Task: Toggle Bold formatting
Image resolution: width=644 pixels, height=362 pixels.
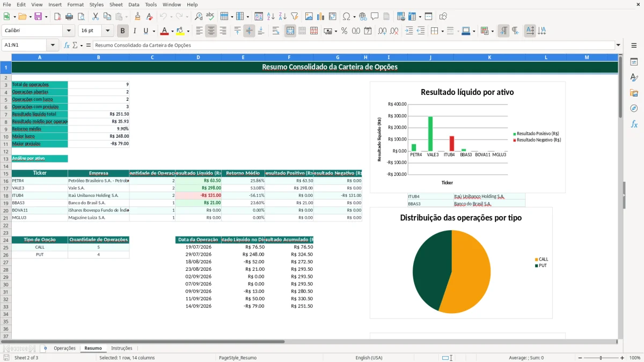Action: [x=123, y=31]
